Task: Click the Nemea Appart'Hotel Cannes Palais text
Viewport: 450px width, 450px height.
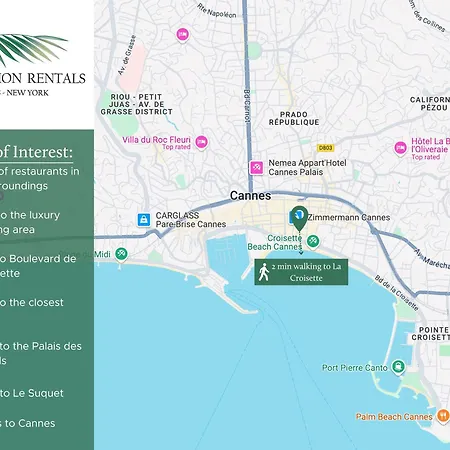Action: (307, 167)
